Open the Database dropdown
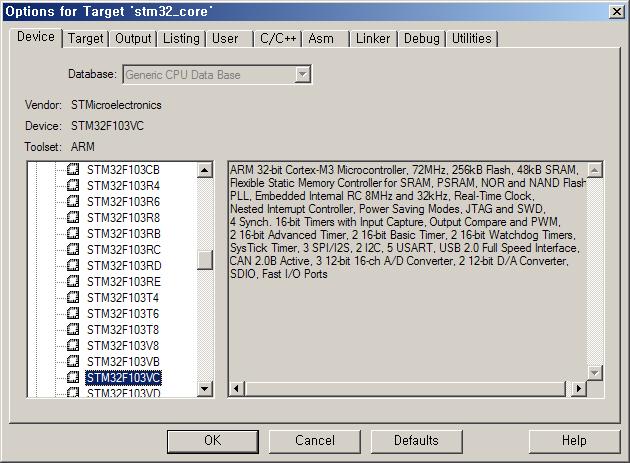 [302, 74]
